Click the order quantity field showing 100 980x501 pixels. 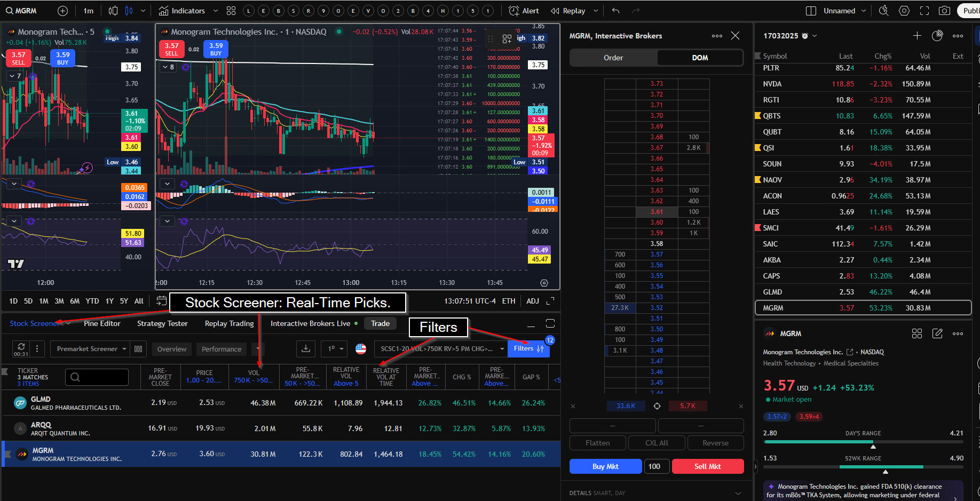point(655,466)
